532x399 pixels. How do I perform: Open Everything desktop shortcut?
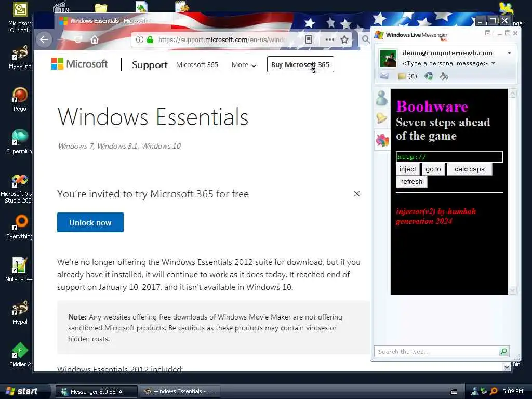click(19, 227)
